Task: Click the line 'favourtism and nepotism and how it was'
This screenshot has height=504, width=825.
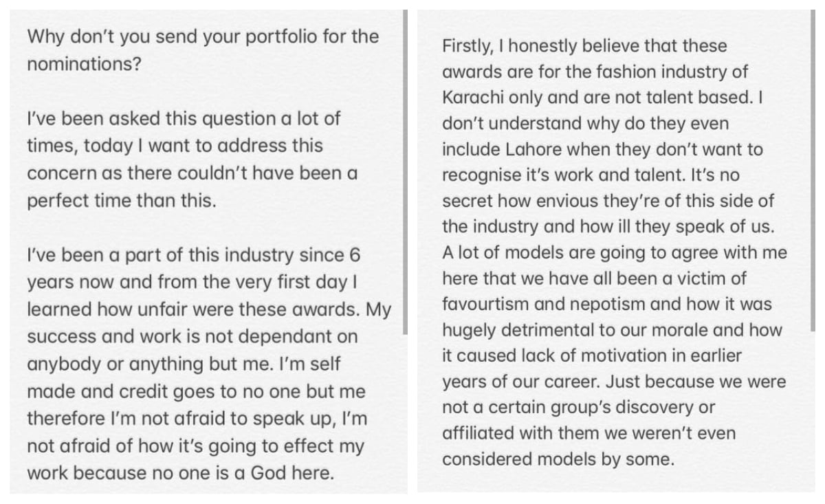Action: 607,305
